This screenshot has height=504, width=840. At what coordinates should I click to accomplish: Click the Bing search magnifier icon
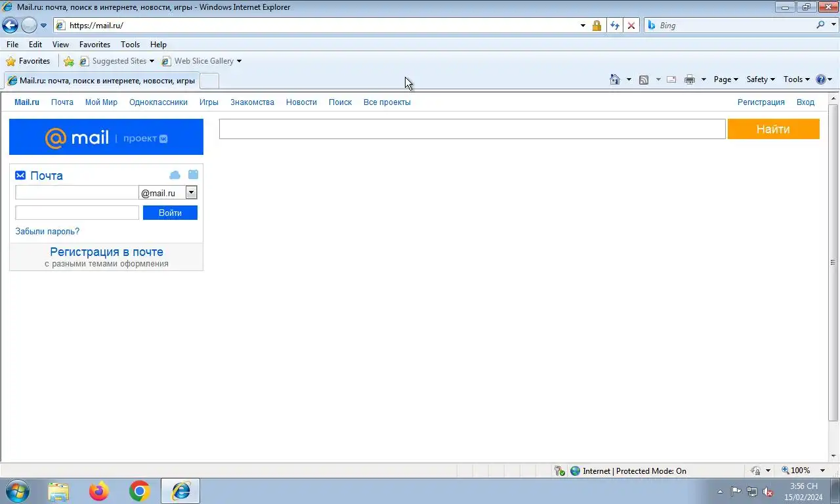coord(820,25)
